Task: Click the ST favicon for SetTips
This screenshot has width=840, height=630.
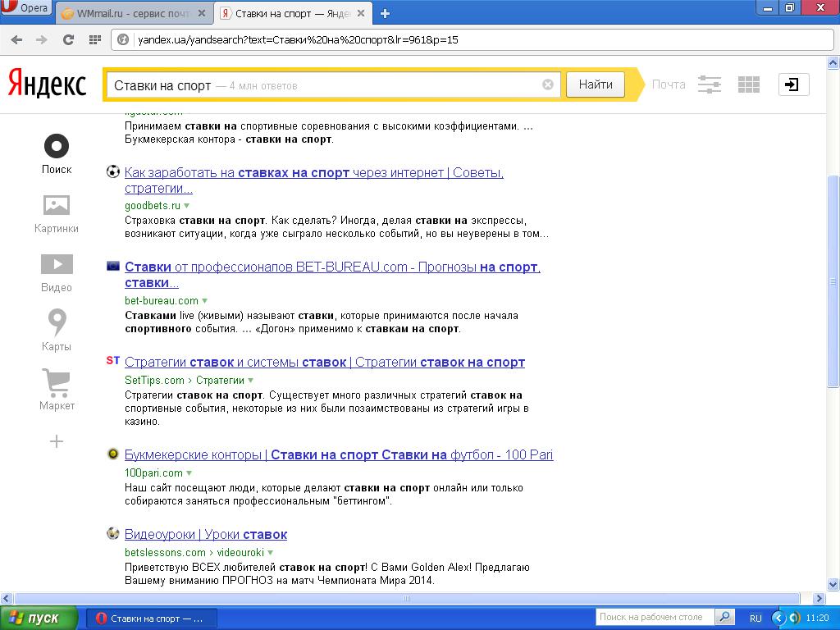Action: point(113,361)
